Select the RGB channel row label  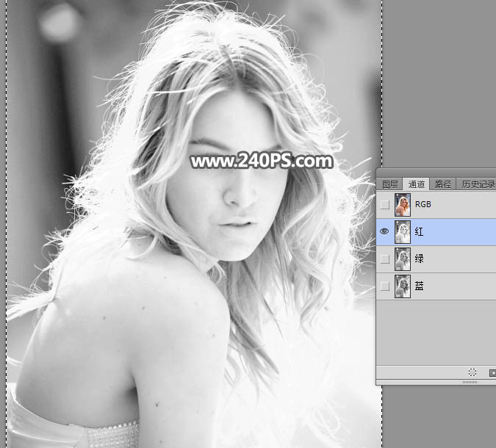point(423,205)
